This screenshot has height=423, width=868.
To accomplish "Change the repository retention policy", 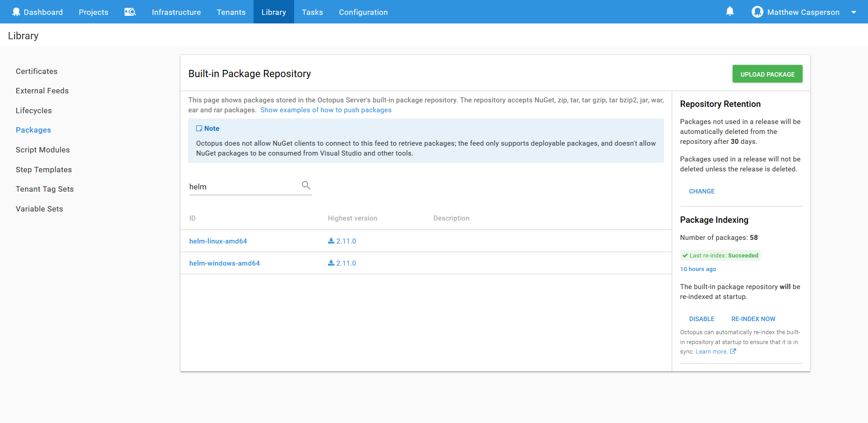I will tap(702, 191).
